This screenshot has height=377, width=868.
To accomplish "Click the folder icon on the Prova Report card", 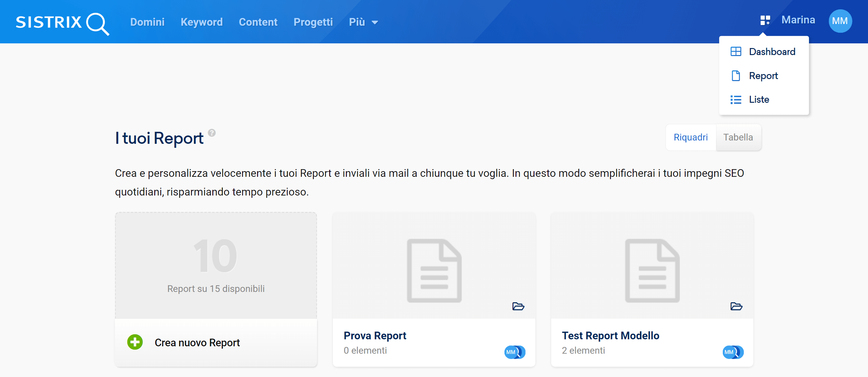I will (518, 306).
